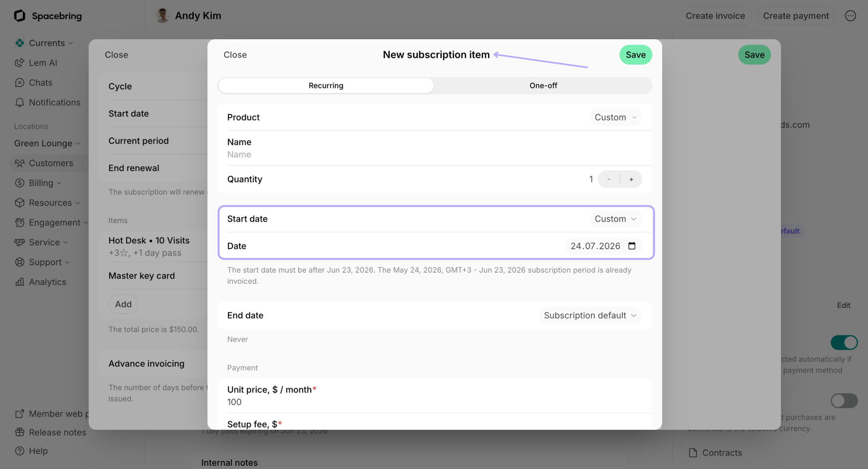This screenshot has width=868, height=469.
Task: Click Save in the background subscription dialog
Action: tap(754, 55)
